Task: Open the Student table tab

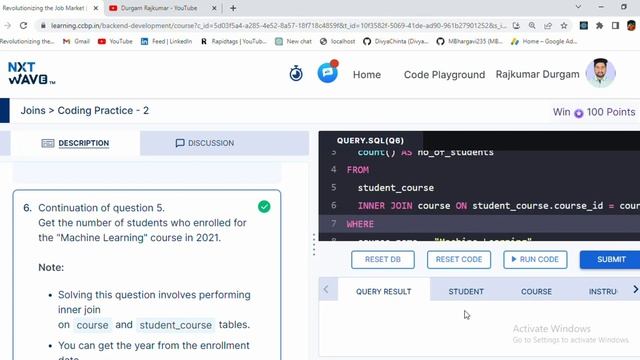Action: tap(466, 291)
